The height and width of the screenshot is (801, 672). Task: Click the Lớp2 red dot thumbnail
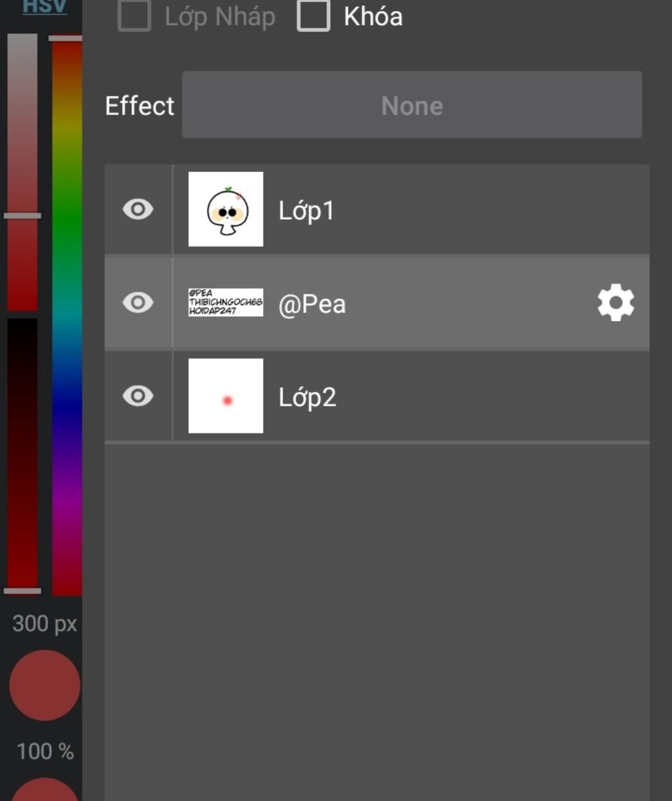pyautogui.click(x=226, y=396)
